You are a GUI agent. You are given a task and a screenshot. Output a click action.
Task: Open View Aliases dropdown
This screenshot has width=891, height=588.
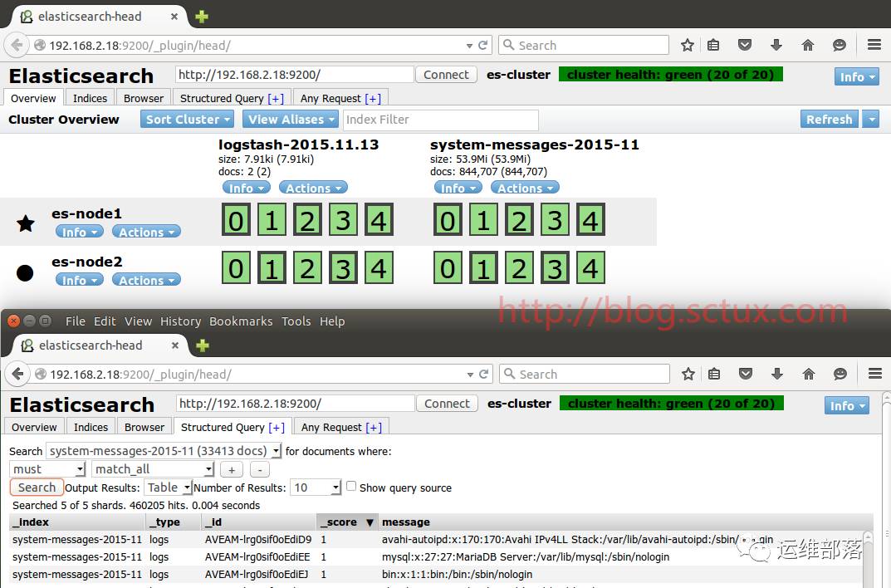click(x=291, y=120)
